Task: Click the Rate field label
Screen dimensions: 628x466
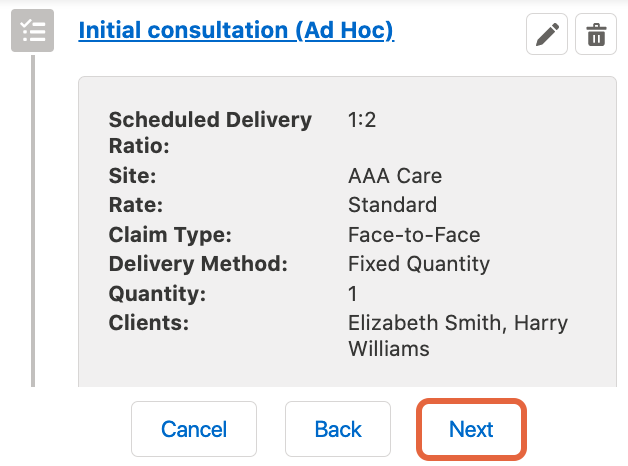Action: (x=136, y=206)
